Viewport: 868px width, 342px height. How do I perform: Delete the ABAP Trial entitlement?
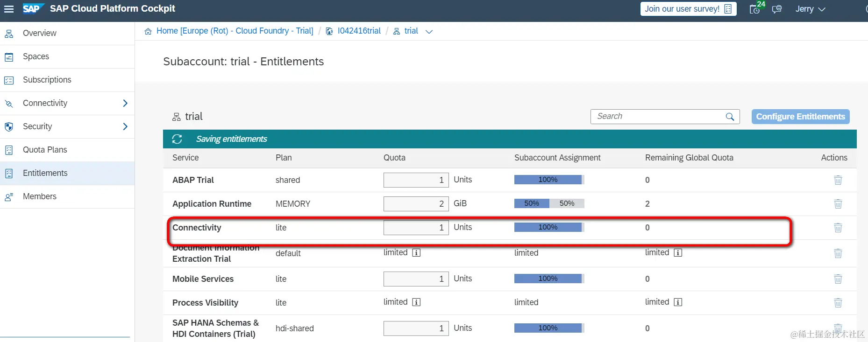click(838, 180)
